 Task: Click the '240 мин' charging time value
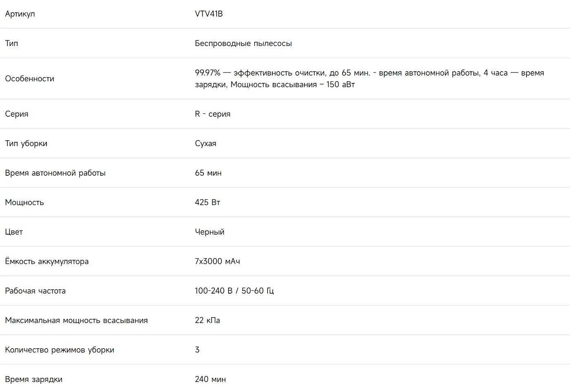tap(210, 379)
